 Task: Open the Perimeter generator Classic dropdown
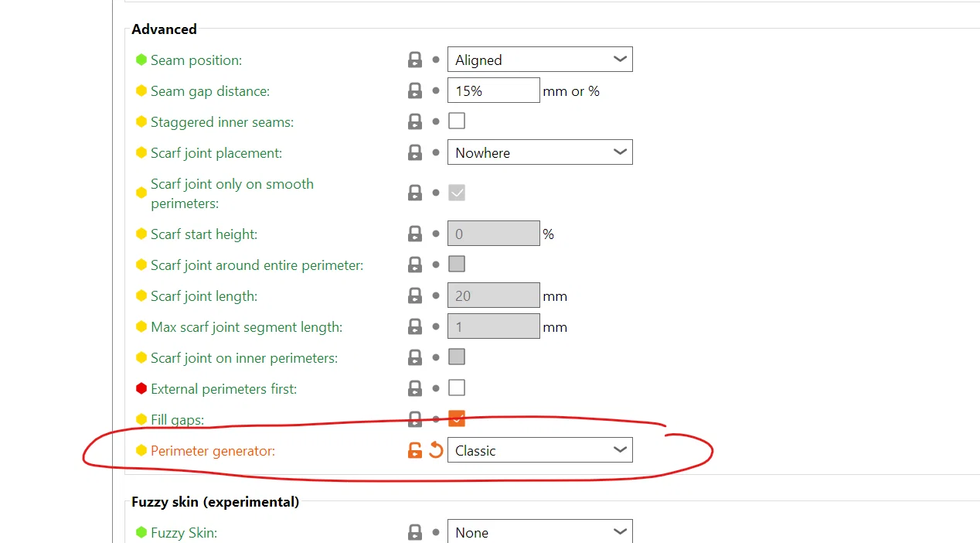(539, 450)
